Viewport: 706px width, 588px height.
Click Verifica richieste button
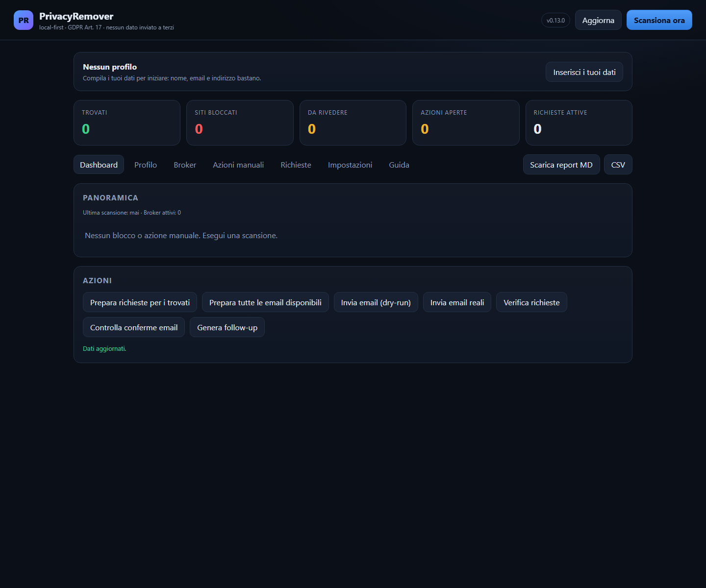[531, 302]
